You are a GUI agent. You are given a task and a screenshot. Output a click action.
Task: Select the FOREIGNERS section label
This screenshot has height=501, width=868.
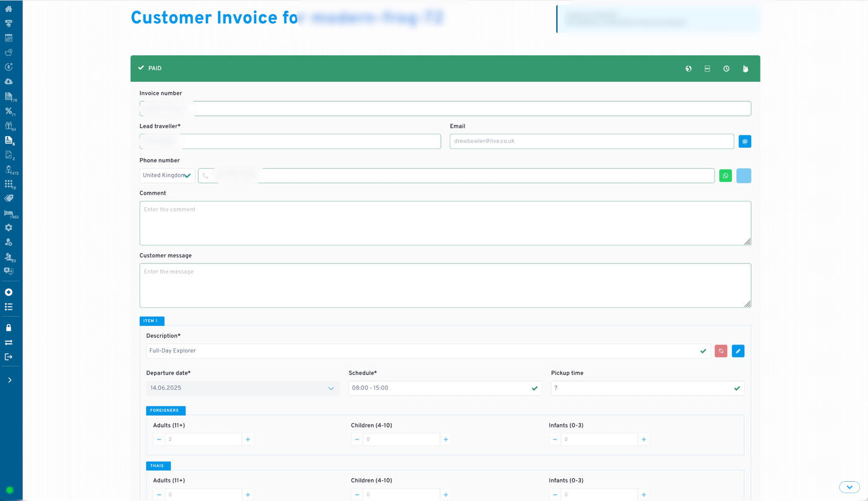click(x=165, y=410)
